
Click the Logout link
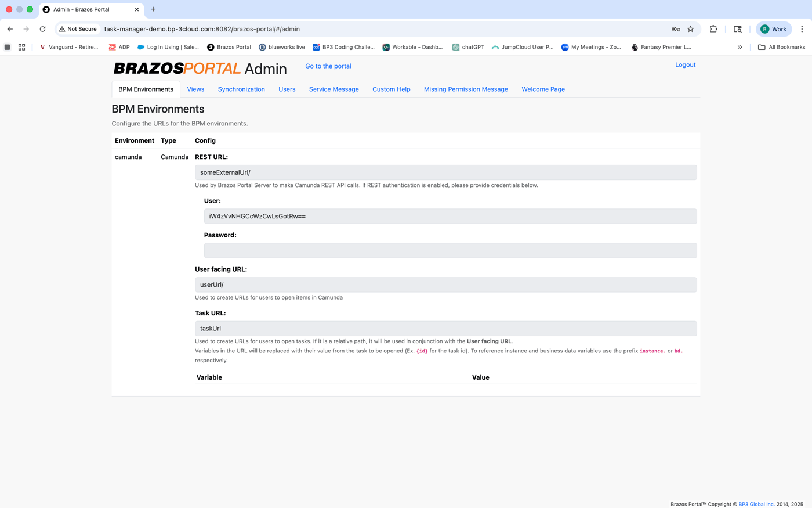coord(685,65)
